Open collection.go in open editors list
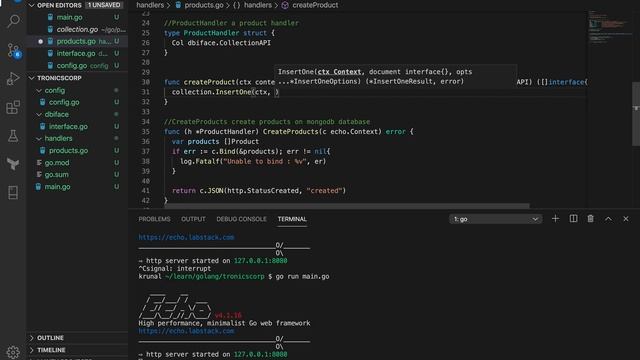 tap(77, 29)
